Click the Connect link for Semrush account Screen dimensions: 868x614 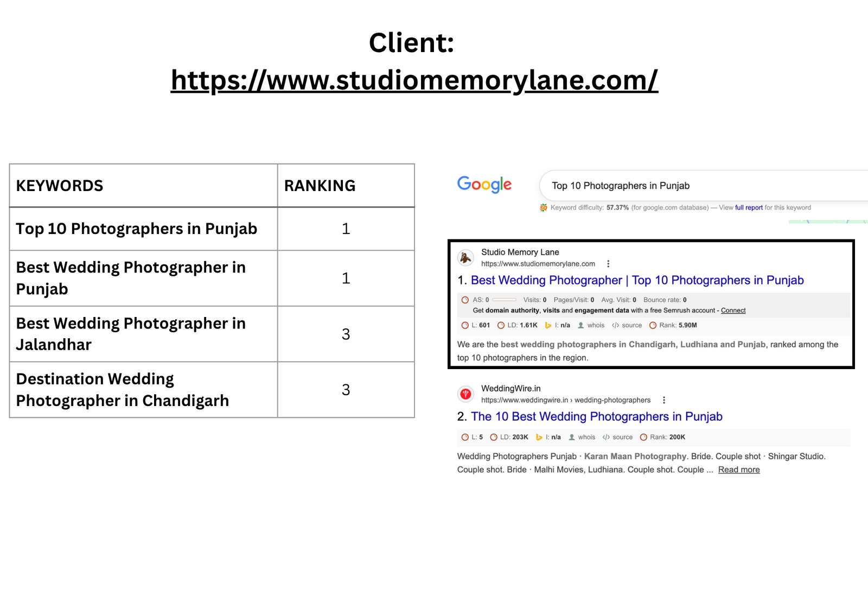pos(733,311)
